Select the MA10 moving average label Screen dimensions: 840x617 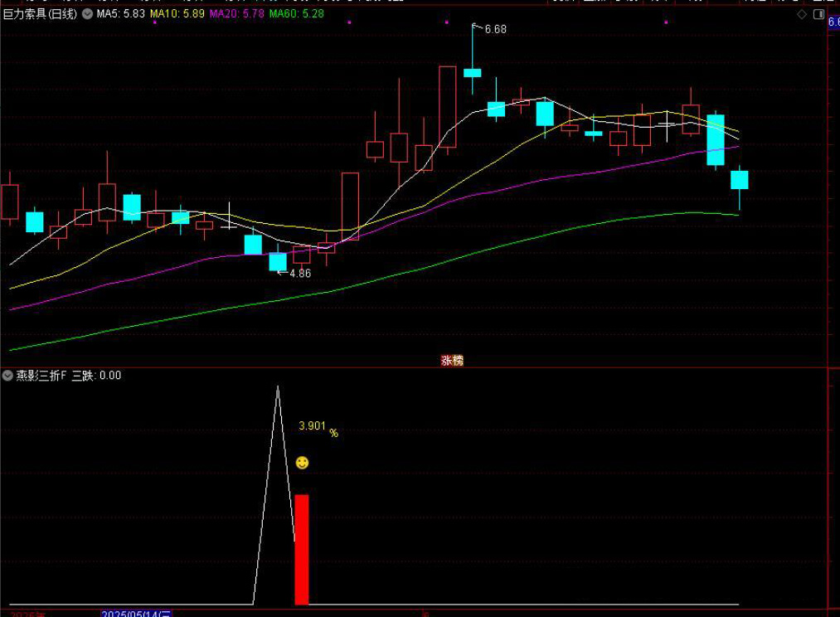point(177,14)
